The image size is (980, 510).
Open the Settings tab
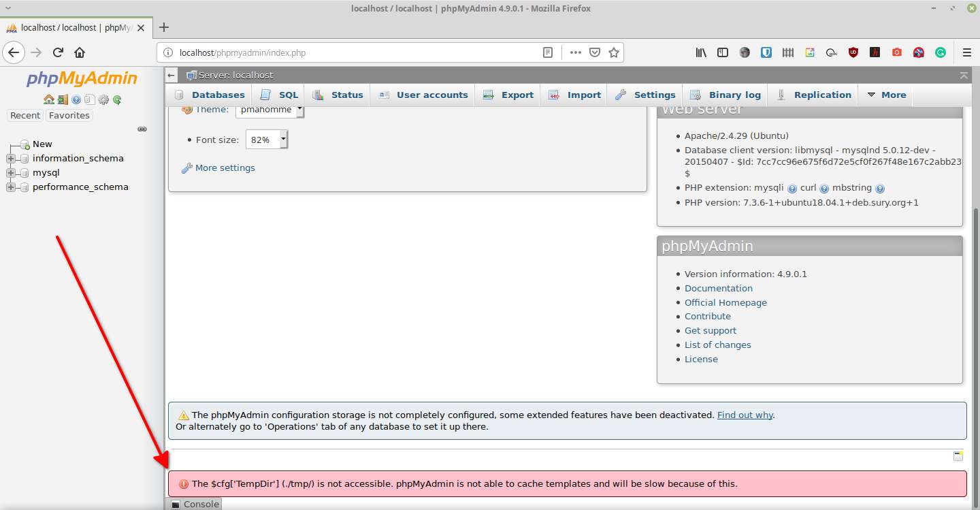645,95
